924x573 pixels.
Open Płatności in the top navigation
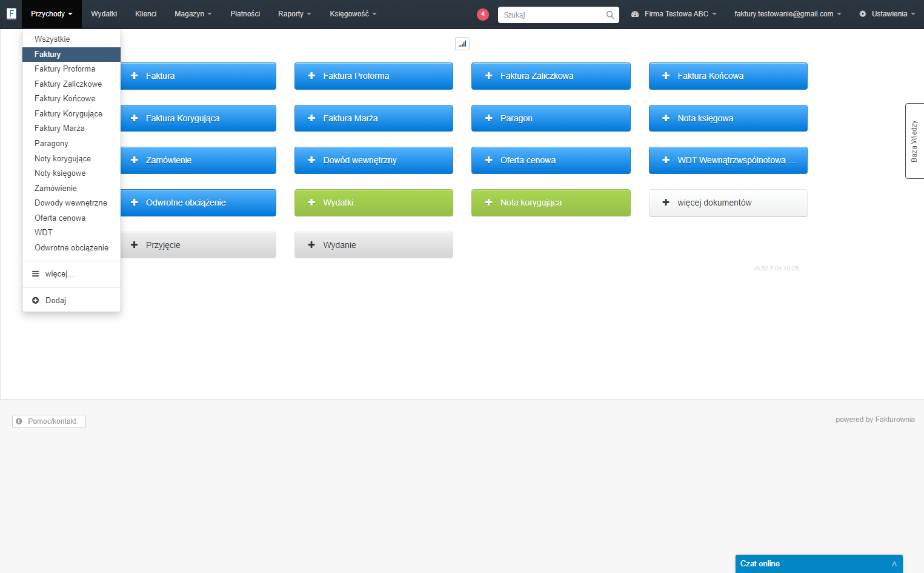[x=245, y=14]
